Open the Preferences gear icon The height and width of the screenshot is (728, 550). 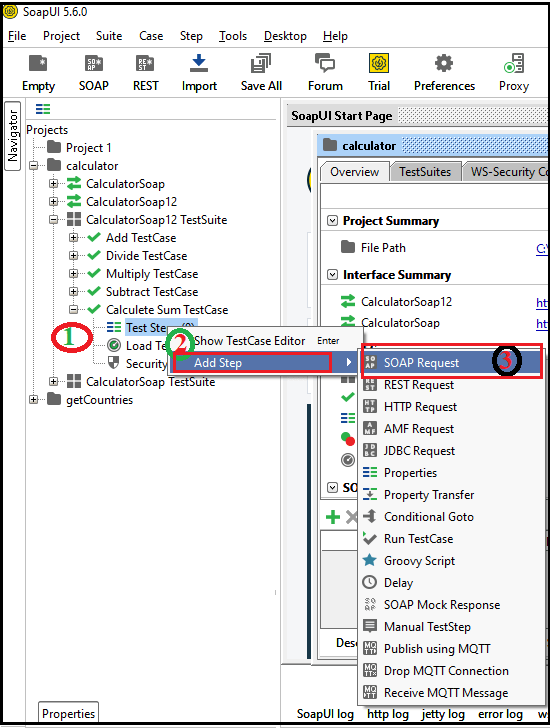click(x=444, y=63)
